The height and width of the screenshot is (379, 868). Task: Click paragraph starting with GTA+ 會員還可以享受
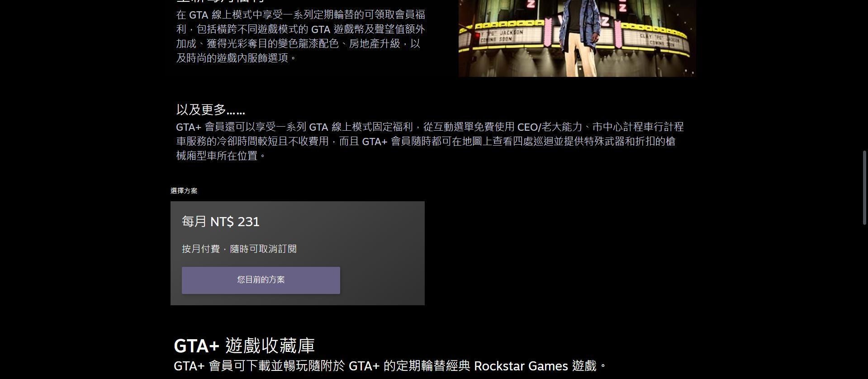430,141
